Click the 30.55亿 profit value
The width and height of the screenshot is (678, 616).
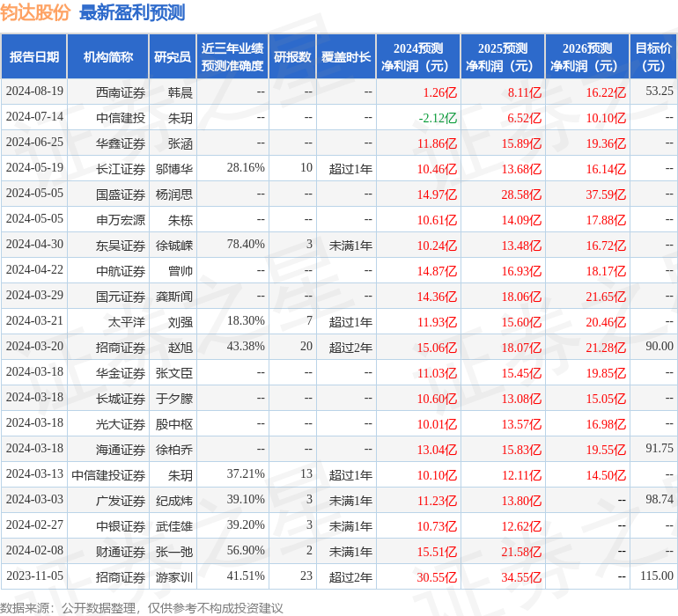437,576
